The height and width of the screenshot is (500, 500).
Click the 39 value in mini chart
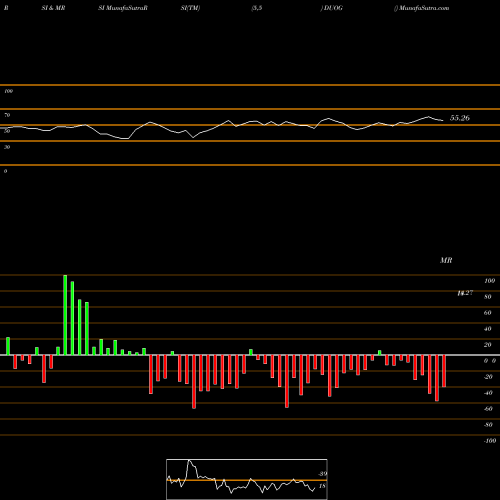point(322,474)
